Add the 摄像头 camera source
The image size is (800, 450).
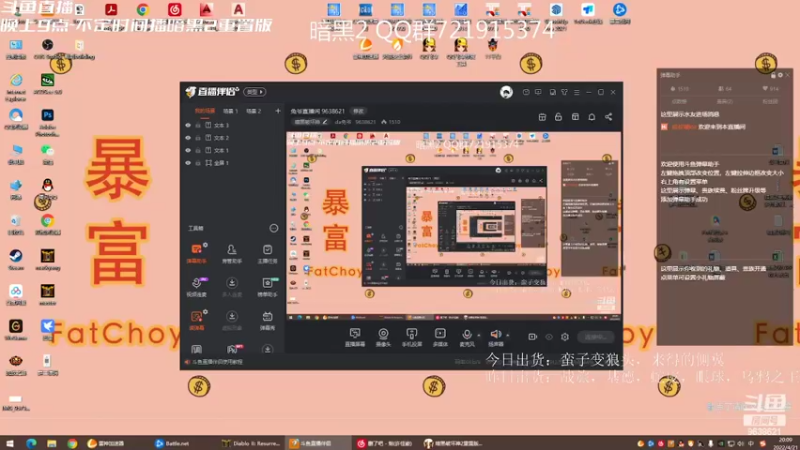(x=383, y=337)
